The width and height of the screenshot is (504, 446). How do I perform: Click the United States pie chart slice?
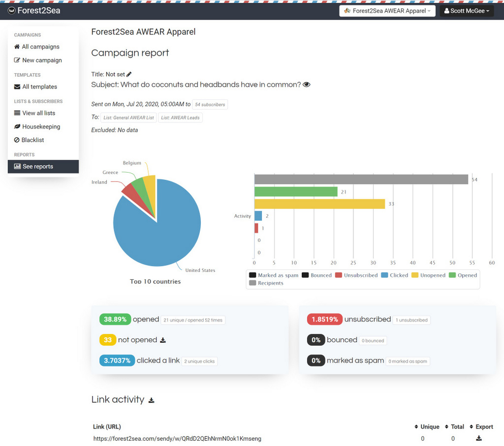157,231
